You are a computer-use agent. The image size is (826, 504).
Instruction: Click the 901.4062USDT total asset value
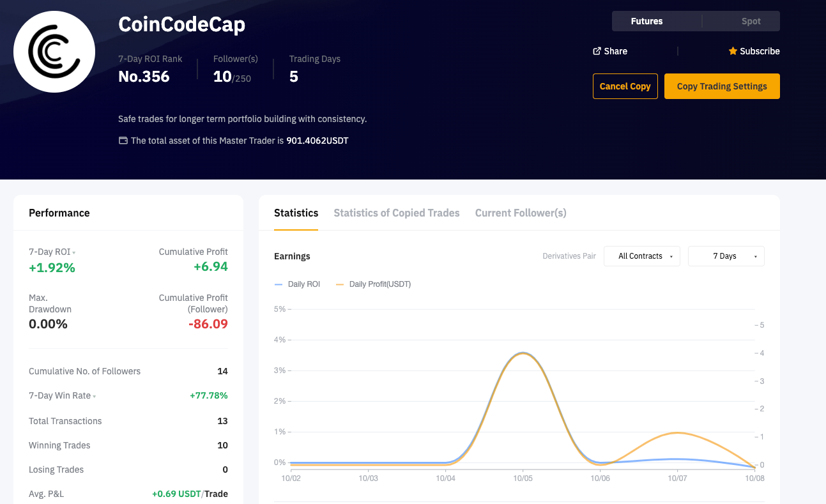[317, 141]
